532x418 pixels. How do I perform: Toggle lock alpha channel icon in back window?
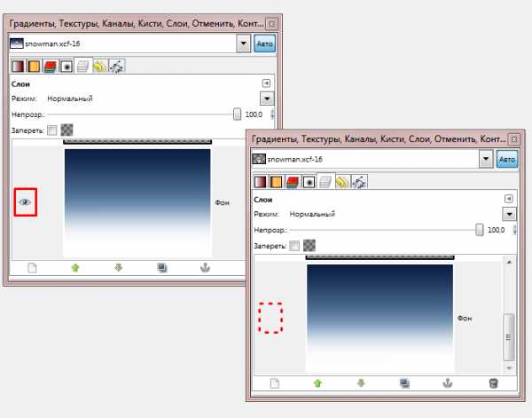pyautogui.click(x=66, y=130)
